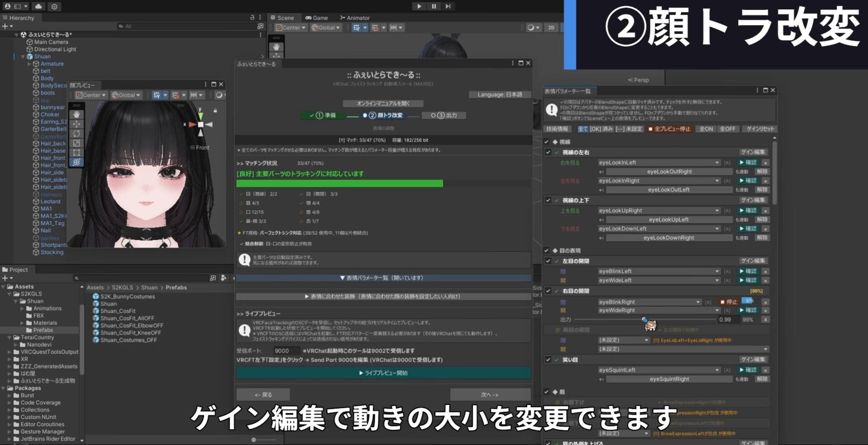Switch to the Game tab
Image resolution: width=868 pixels, height=445 pixels.
point(316,18)
